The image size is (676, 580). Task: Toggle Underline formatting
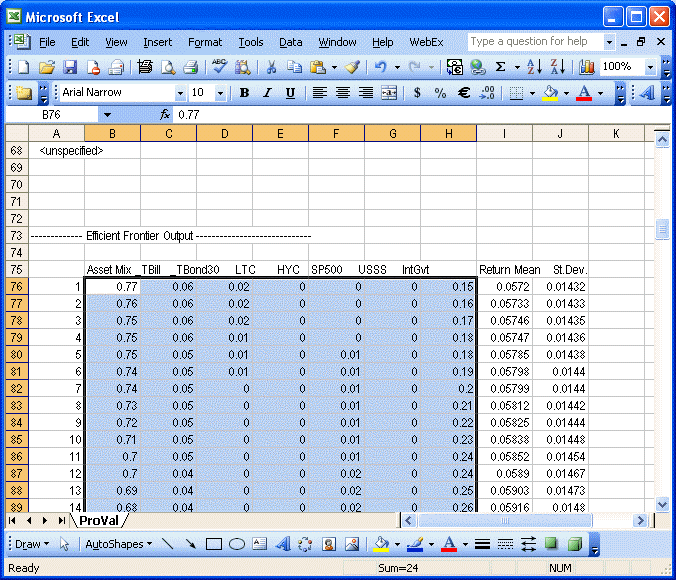coord(290,93)
